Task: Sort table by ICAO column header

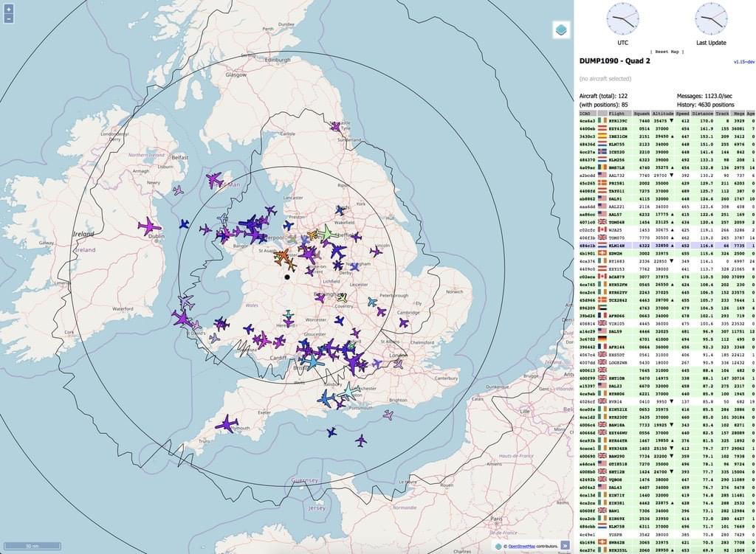Action: 588,114
